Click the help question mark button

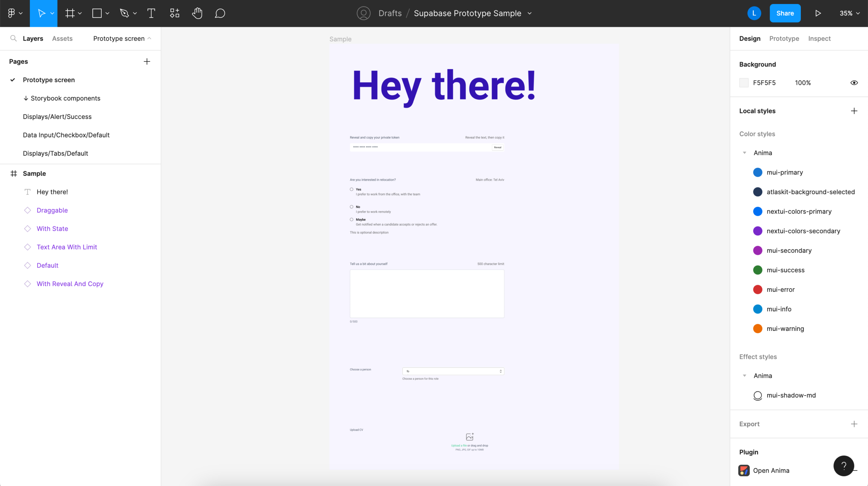[844, 466]
